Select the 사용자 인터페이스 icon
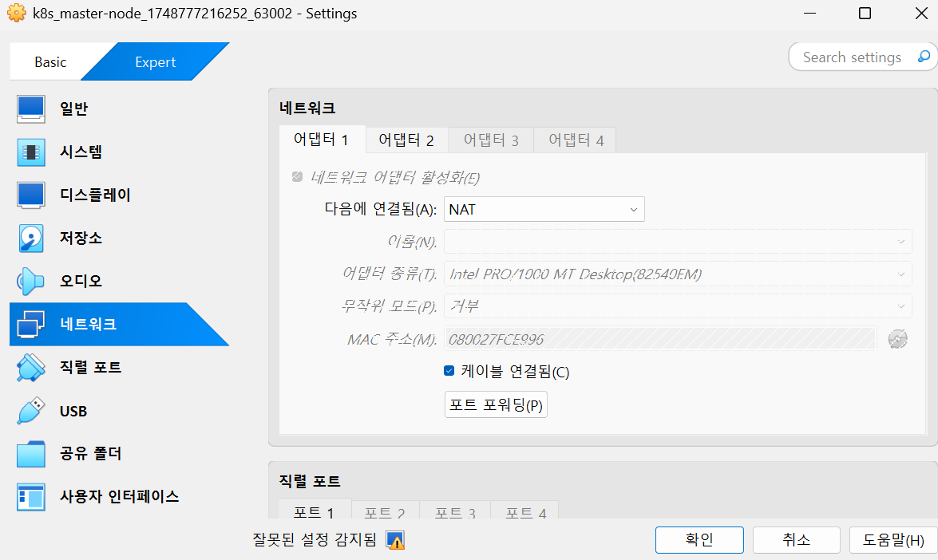The width and height of the screenshot is (938, 560). point(30,497)
